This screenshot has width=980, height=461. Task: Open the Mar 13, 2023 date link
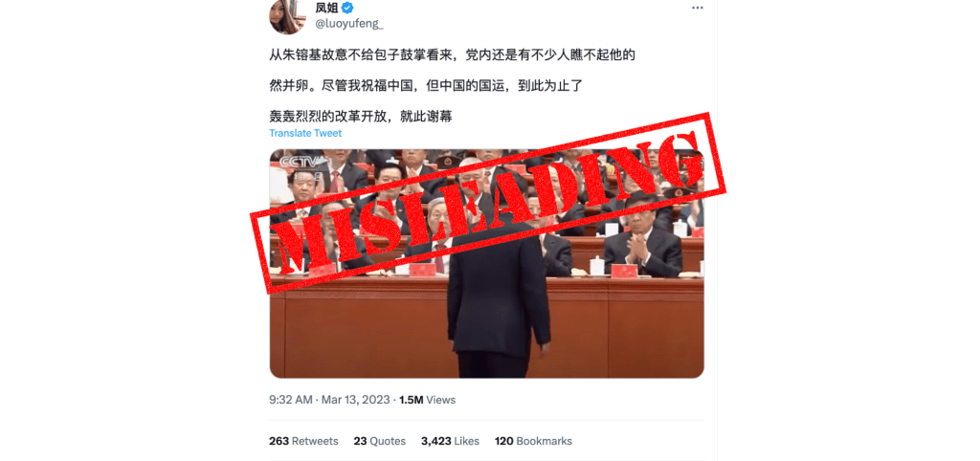coord(356,400)
